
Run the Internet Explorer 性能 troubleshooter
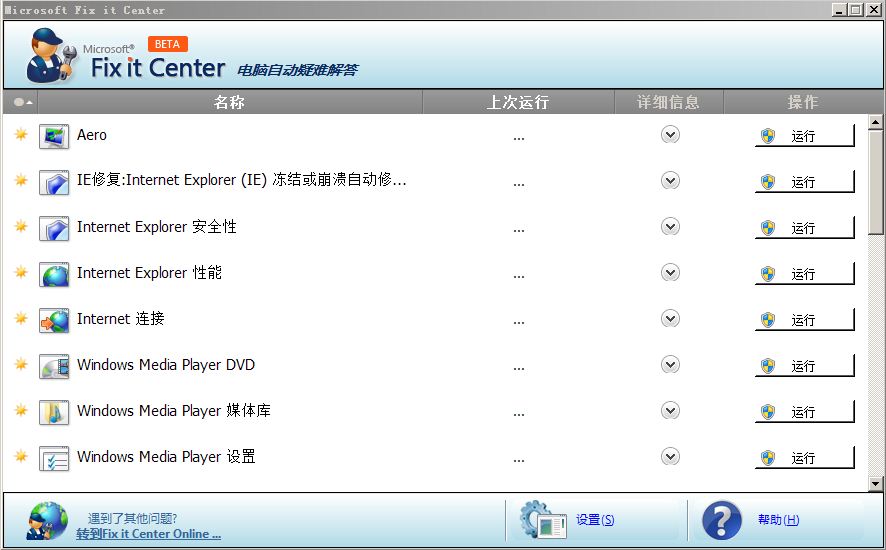click(804, 274)
